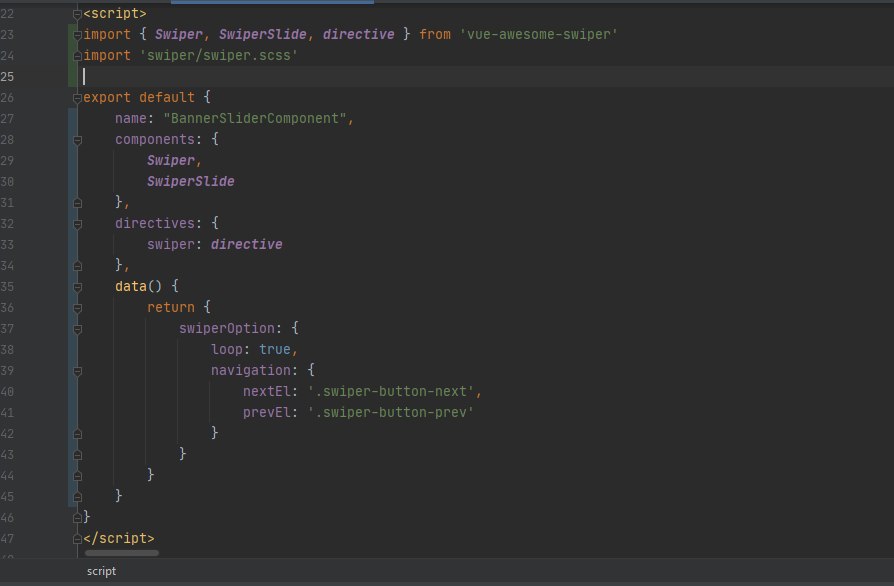This screenshot has width=894, height=586.
Task: Collapse the components block fold on line 28
Action: [78, 140]
